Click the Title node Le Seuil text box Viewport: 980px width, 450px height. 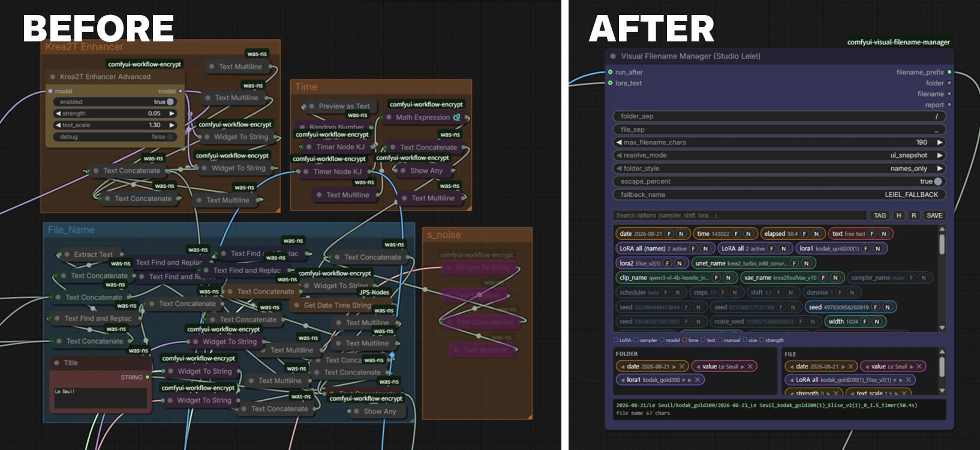[100, 398]
